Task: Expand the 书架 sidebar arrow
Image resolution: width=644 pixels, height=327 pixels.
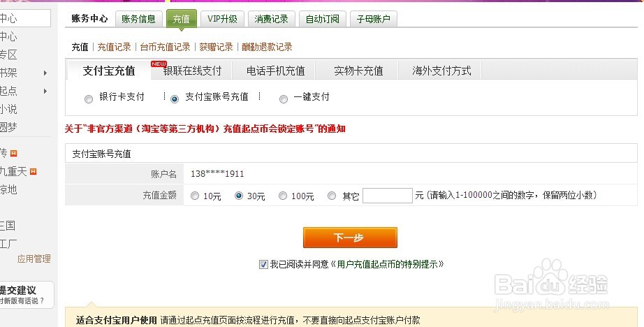Action: [45, 73]
